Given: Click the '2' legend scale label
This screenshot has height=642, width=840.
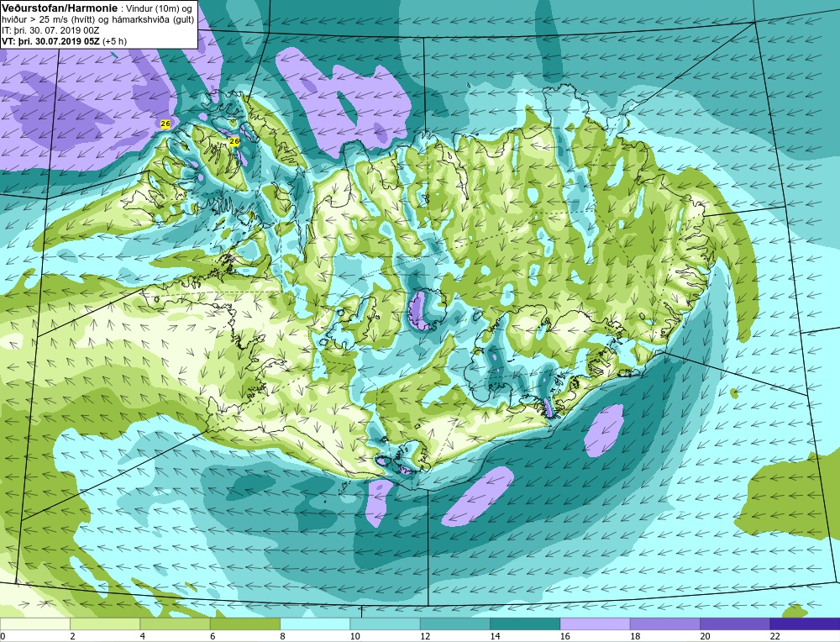Looking at the screenshot, I should (72, 636).
